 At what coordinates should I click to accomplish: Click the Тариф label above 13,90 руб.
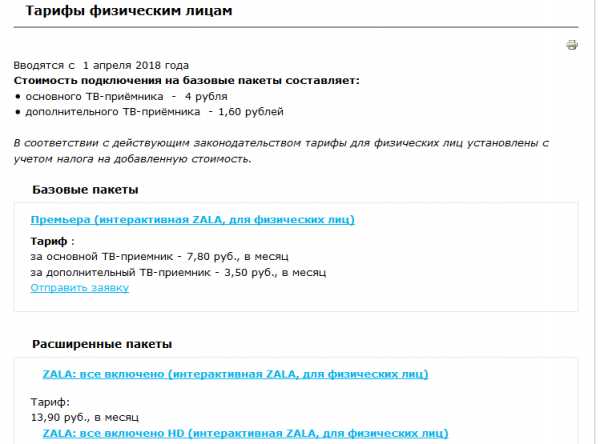[50, 401]
